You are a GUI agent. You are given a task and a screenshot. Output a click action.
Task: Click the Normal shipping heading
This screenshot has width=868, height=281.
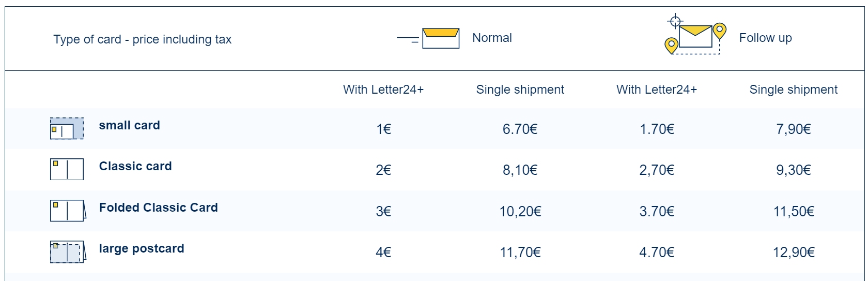[x=492, y=38]
